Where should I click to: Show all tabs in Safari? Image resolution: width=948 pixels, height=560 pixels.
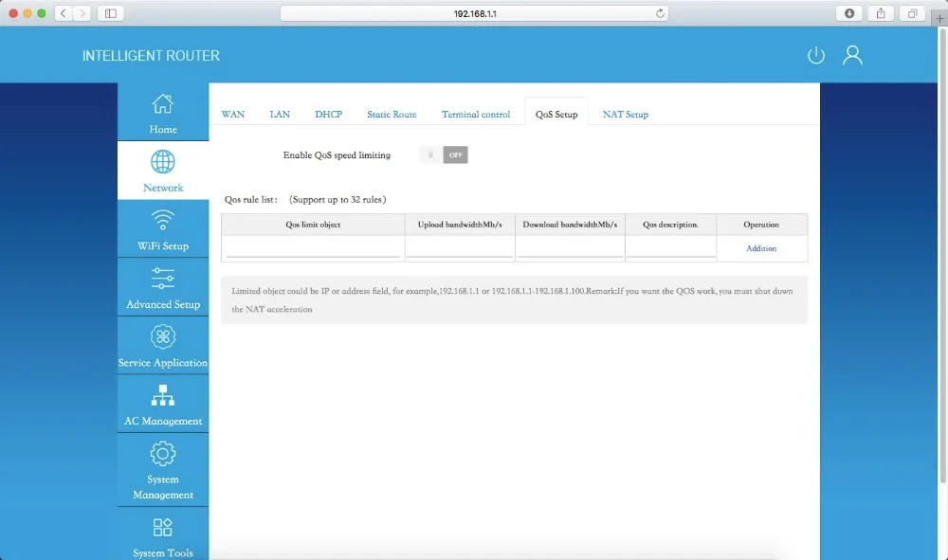912,13
